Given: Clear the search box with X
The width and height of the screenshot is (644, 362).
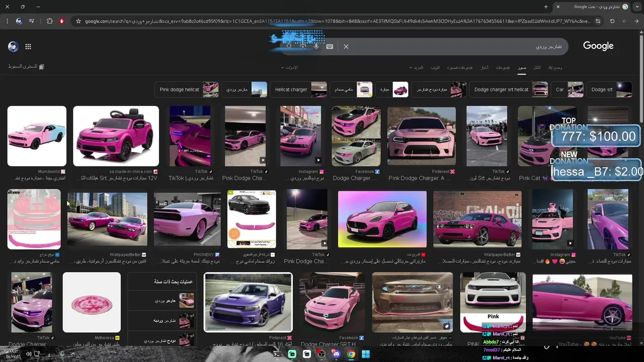Looking at the screenshot, I should (346, 46).
